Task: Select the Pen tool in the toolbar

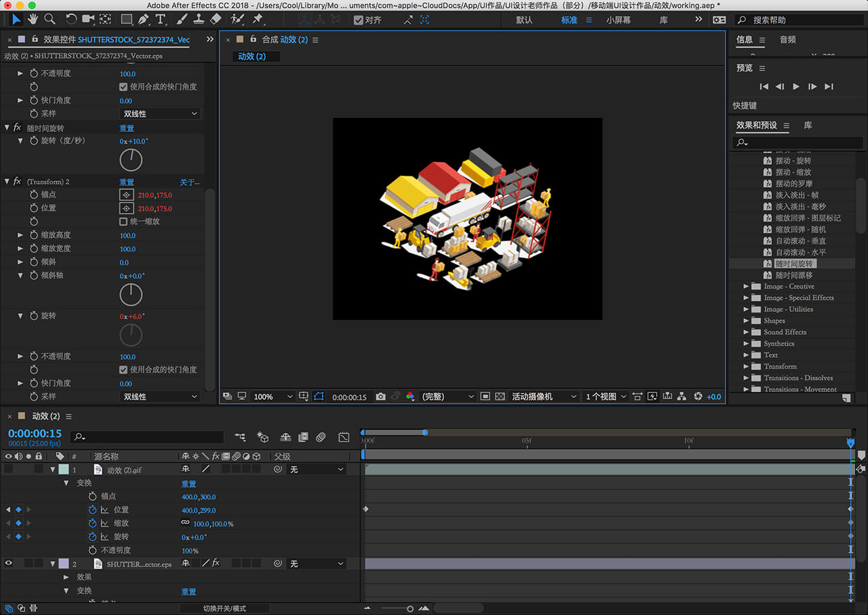Action: (x=142, y=19)
